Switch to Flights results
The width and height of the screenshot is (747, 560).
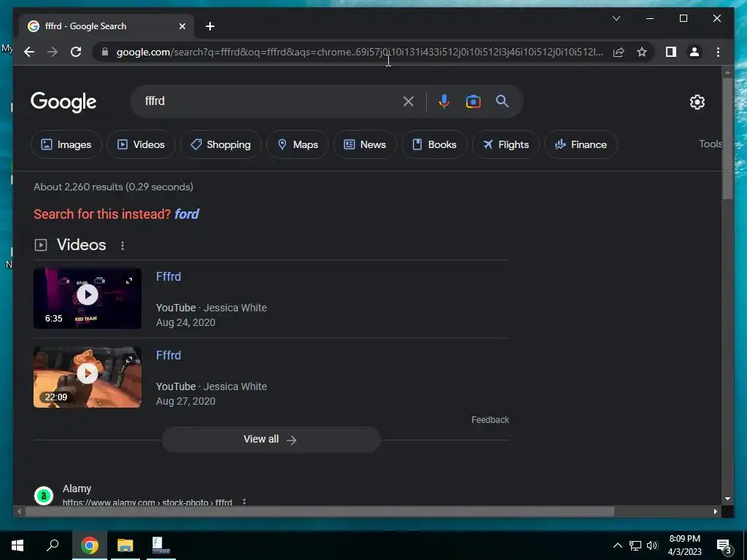[506, 144]
